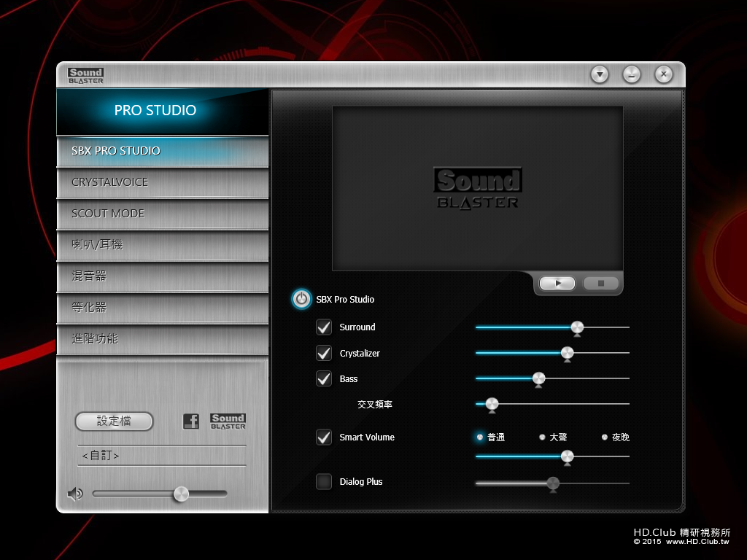This screenshot has width=747, height=560.
Task: Click the Facebook icon
Action: [191, 421]
